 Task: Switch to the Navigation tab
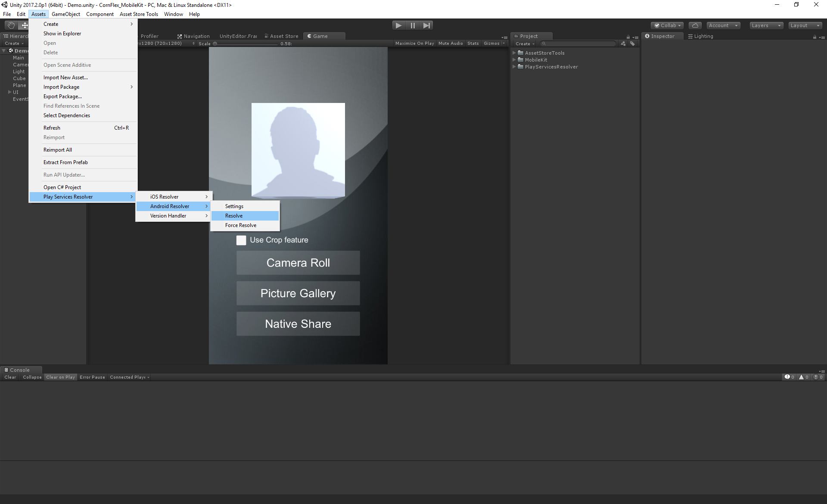[x=193, y=36]
